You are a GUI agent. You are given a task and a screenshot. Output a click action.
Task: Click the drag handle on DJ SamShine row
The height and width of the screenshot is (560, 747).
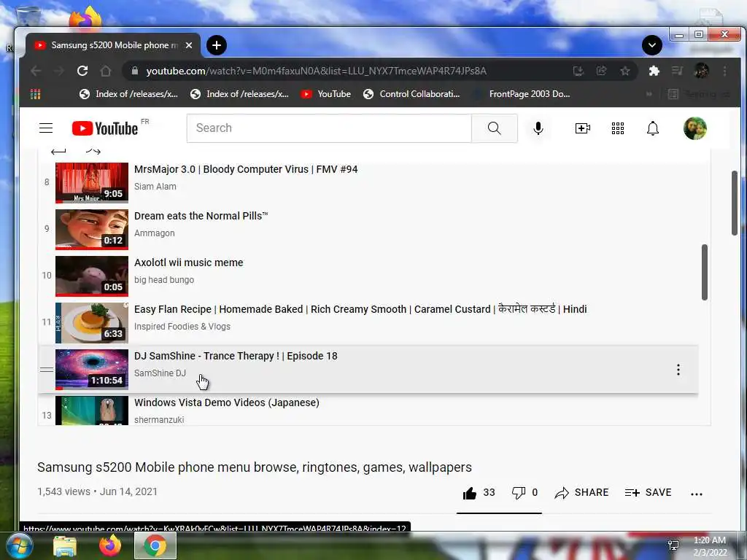[47, 370]
